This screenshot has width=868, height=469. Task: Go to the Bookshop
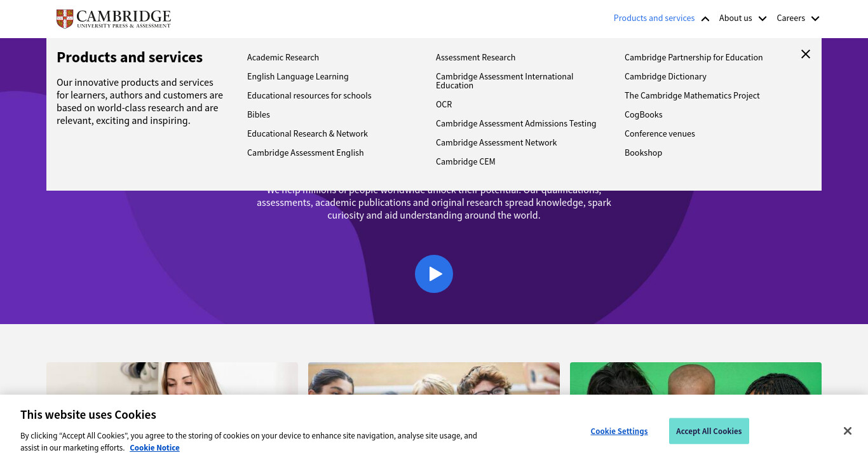point(643,153)
